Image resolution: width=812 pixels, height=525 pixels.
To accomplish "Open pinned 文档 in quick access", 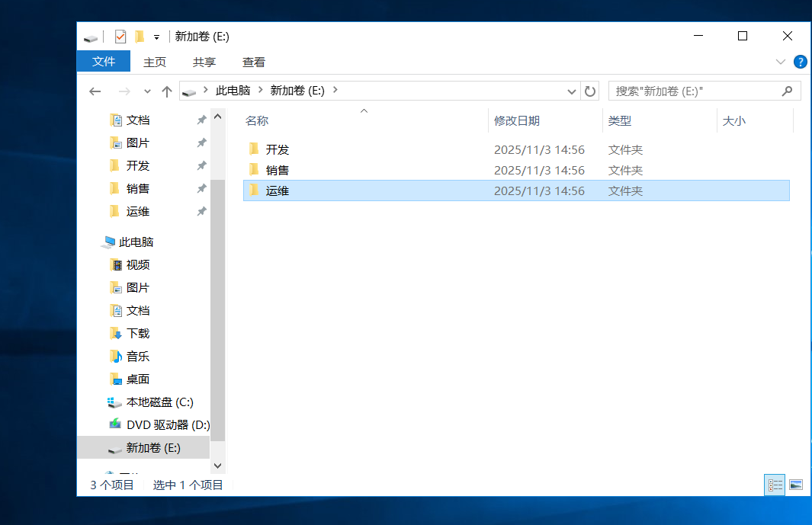I will pyautogui.click(x=138, y=120).
